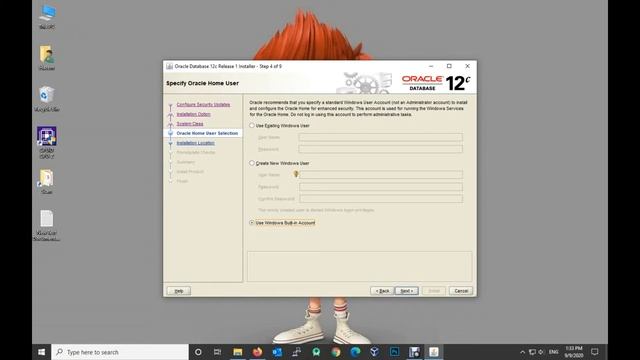Select Create New Windows User radio button

(x=252, y=163)
